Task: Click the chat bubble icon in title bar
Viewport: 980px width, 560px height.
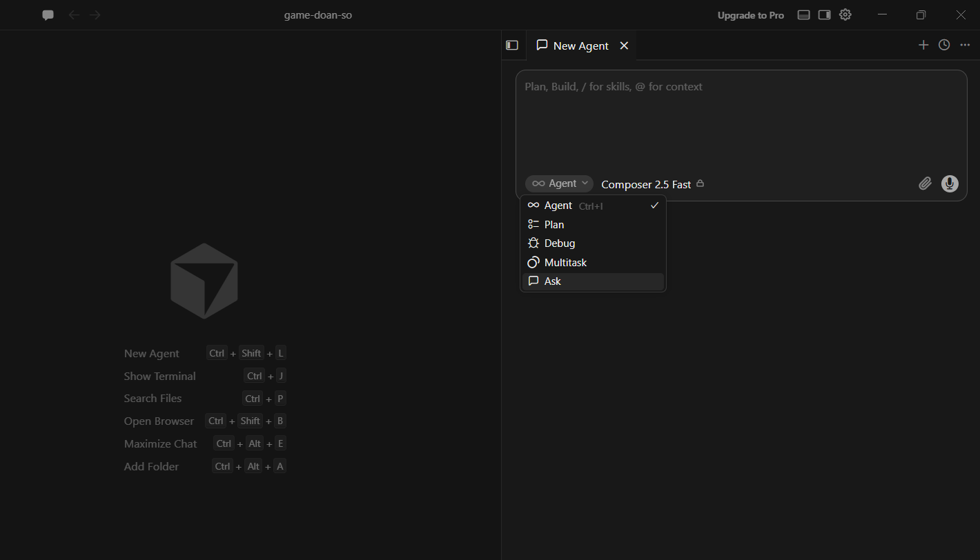Action: (48, 14)
